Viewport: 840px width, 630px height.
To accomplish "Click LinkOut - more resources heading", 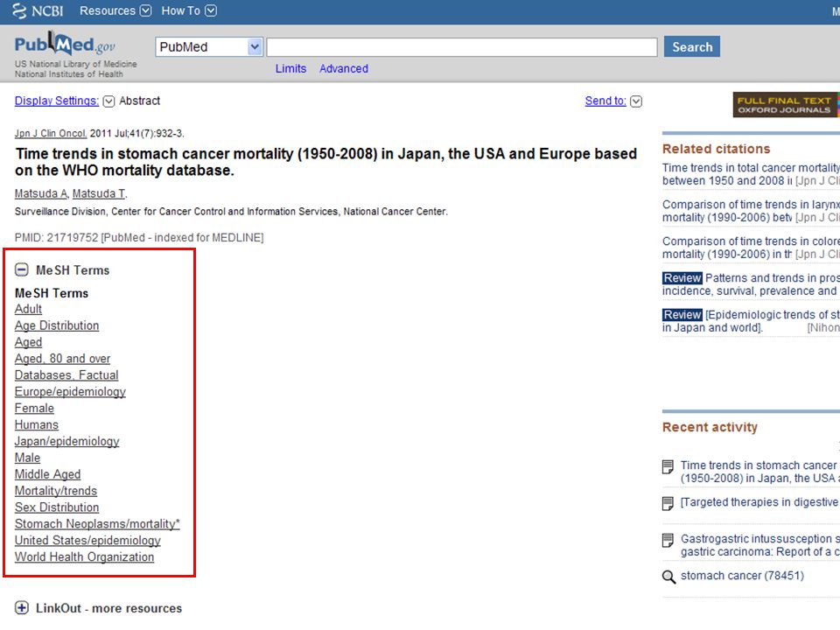I will [x=108, y=608].
